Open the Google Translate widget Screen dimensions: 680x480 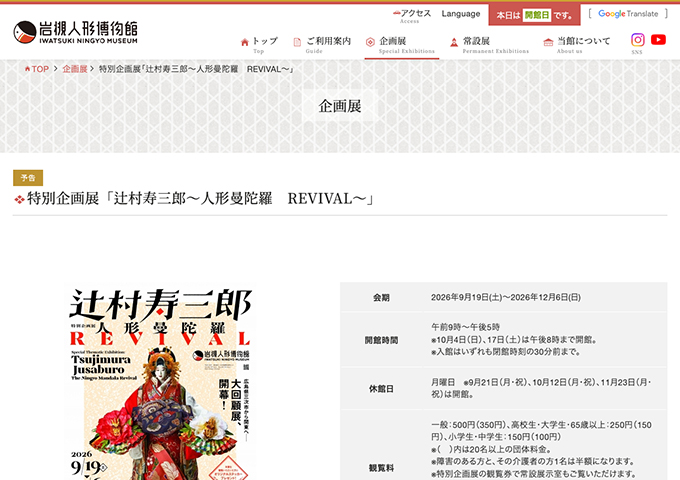tap(628, 14)
